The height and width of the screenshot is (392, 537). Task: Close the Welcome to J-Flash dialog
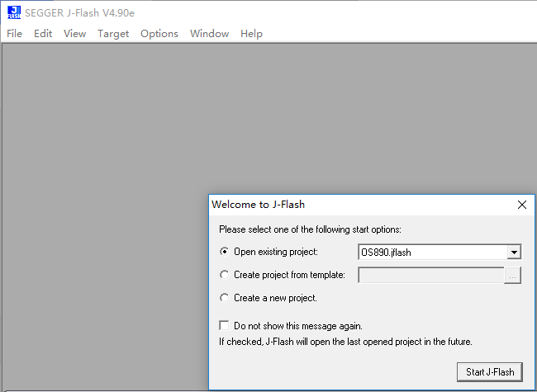pyautogui.click(x=522, y=205)
